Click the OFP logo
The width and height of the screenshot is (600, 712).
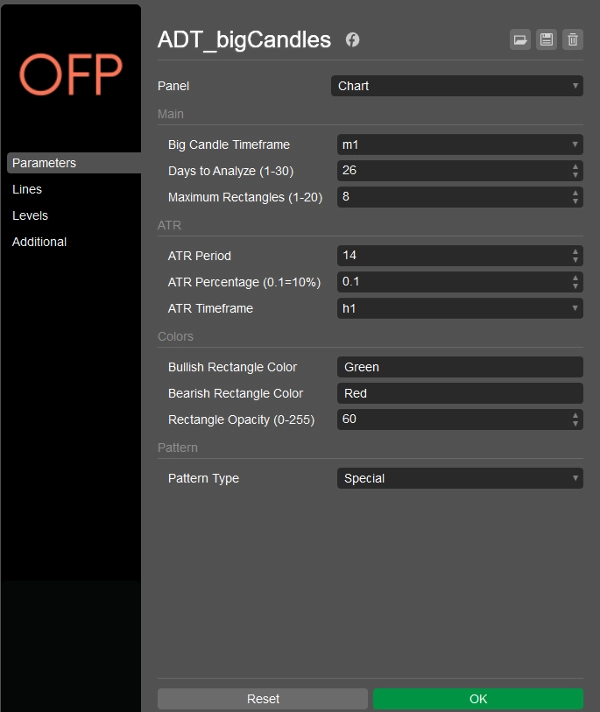[x=70, y=74]
